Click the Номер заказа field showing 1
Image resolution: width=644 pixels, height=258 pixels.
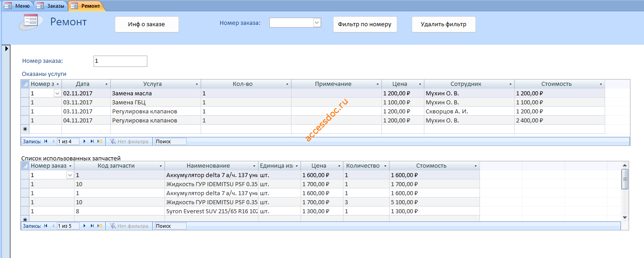click(x=120, y=61)
